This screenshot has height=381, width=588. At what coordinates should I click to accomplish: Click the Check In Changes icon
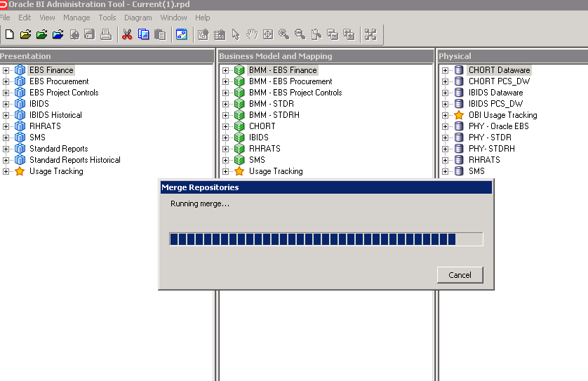pos(74,35)
